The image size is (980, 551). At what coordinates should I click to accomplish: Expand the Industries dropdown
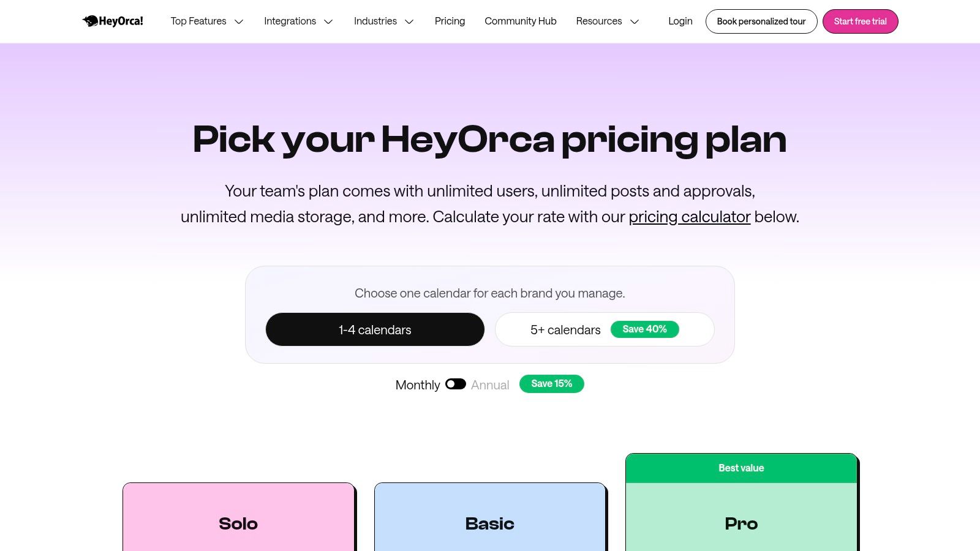click(375, 21)
